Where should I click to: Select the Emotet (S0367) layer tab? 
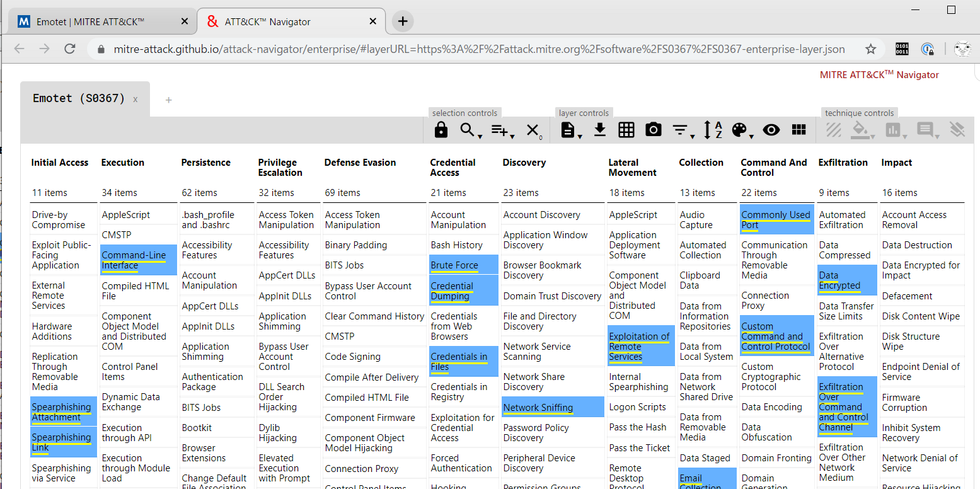[x=79, y=98]
